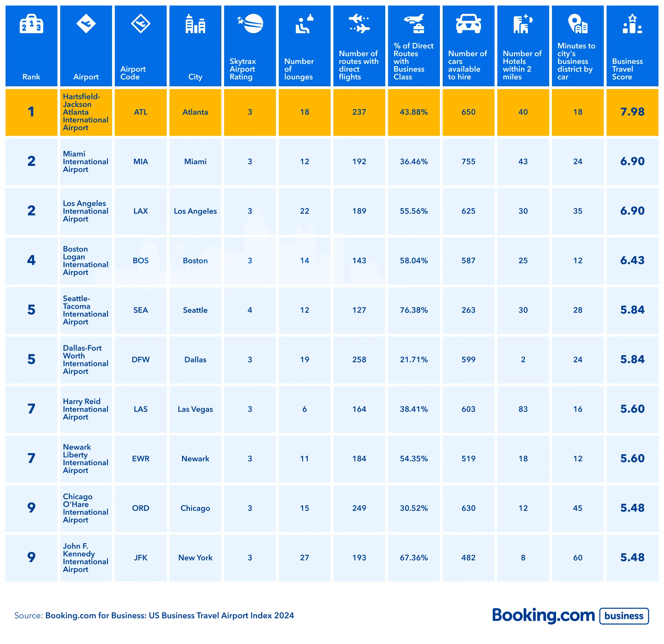This screenshot has height=644, width=664.
Task: Click the podium Rank icon
Action: click(x=31, y=24)
